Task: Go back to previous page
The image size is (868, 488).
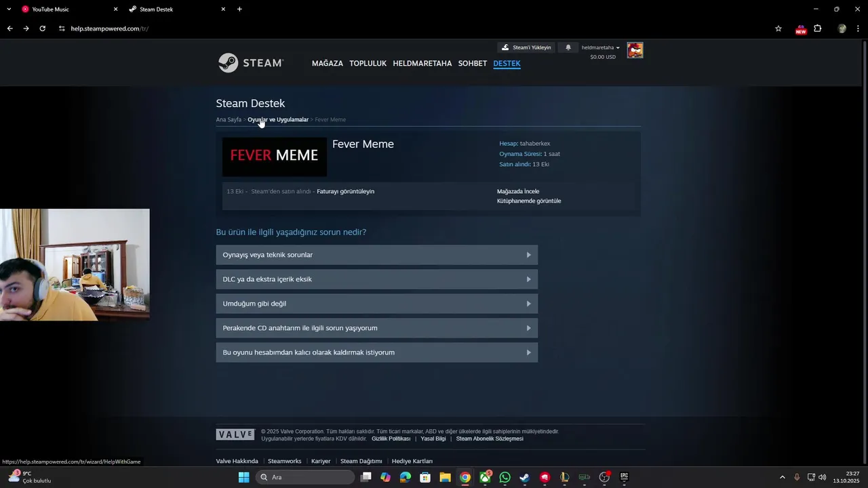Action: (9, 28)
